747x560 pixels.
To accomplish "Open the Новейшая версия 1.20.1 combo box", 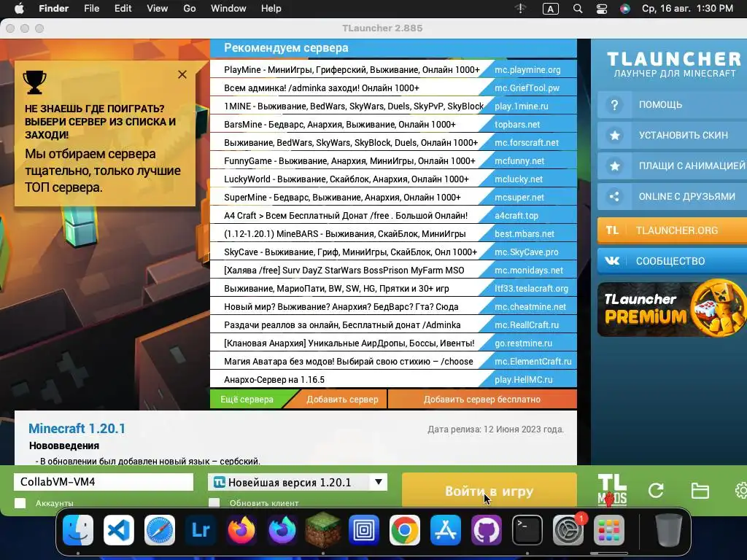I will coord(298,482).
